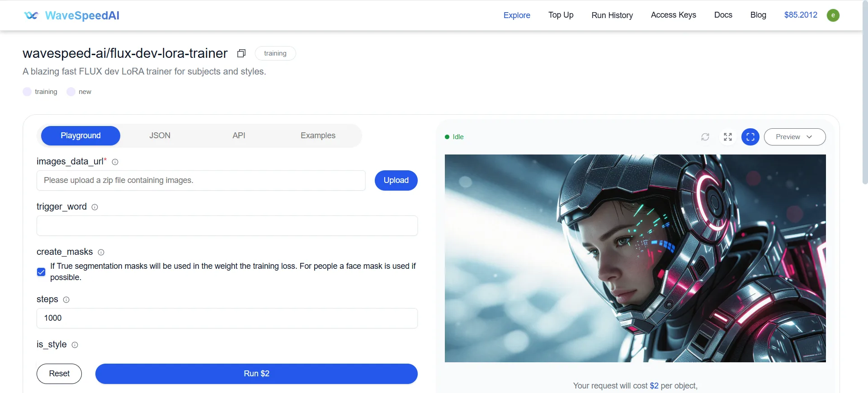Open Explore in the top navigation
The image size is (868, 393).
pyautogui.click(x=517, y=15)
